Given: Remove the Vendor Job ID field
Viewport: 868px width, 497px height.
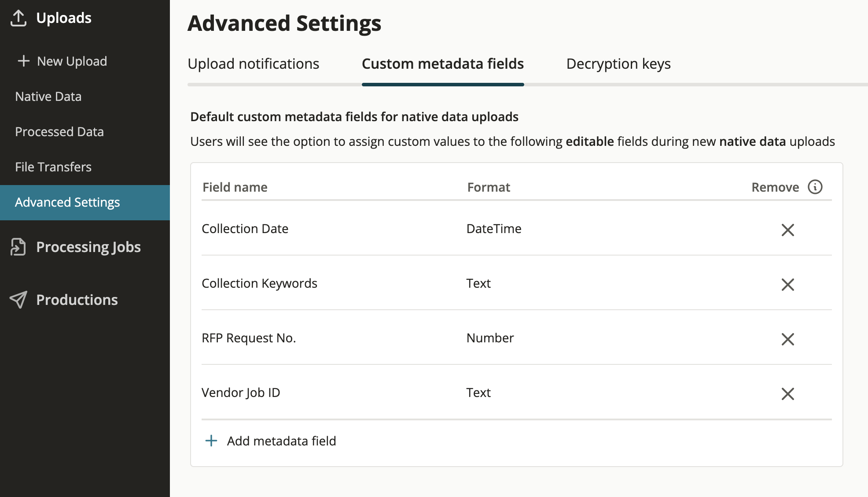Looking at the screenshot, I should [788, 393].
